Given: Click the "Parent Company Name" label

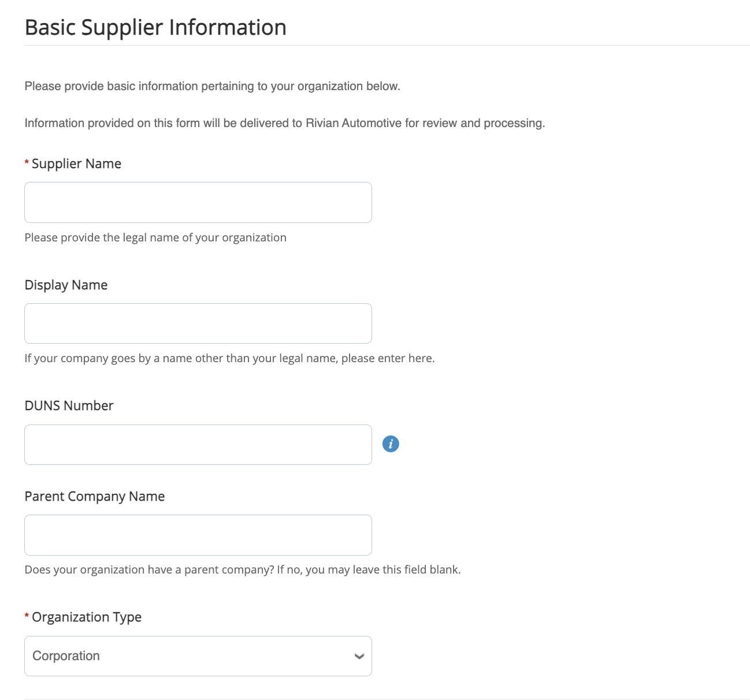Looking at the screenshot, I should 94,497.
